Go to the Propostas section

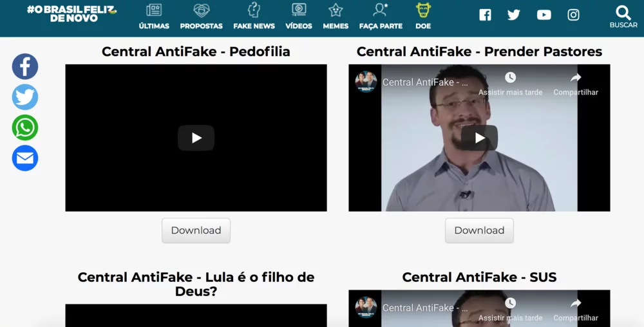201,17
